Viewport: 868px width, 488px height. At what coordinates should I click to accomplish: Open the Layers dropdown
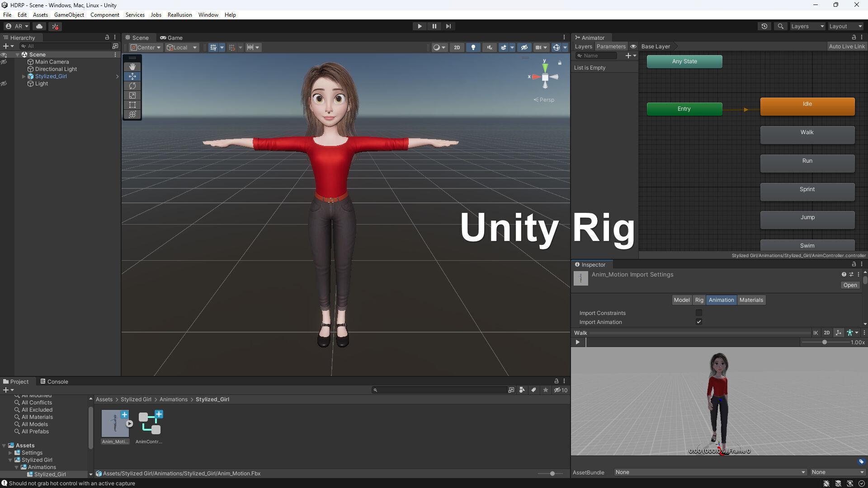point(807,26)
